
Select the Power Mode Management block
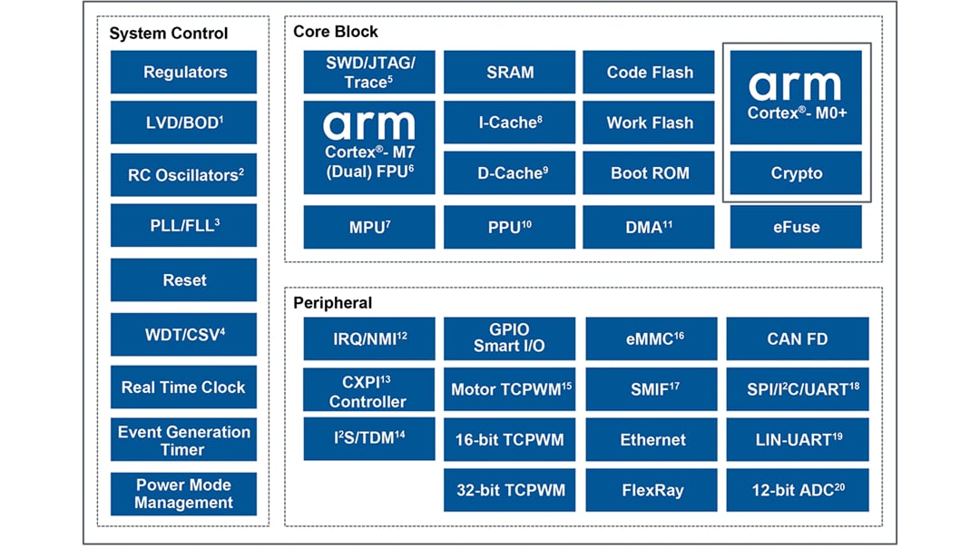tap(182, 494)
